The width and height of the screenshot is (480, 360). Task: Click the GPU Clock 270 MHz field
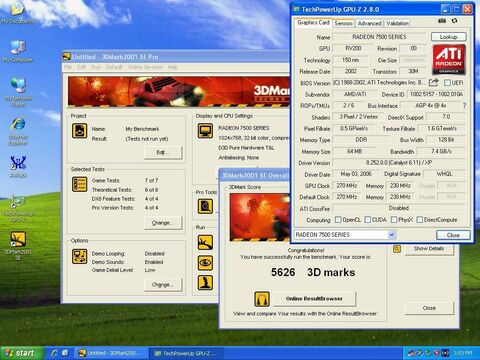(347, 186)
